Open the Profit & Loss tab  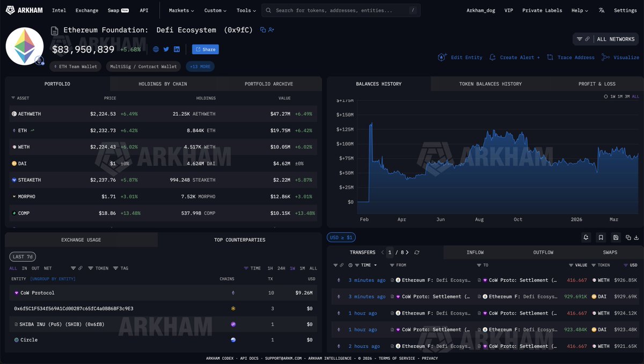coord(597,84)
